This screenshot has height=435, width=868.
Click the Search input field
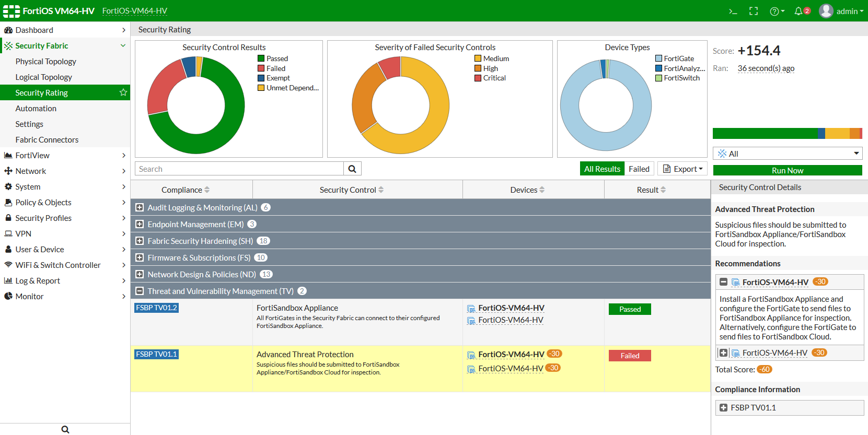[239, 169]
